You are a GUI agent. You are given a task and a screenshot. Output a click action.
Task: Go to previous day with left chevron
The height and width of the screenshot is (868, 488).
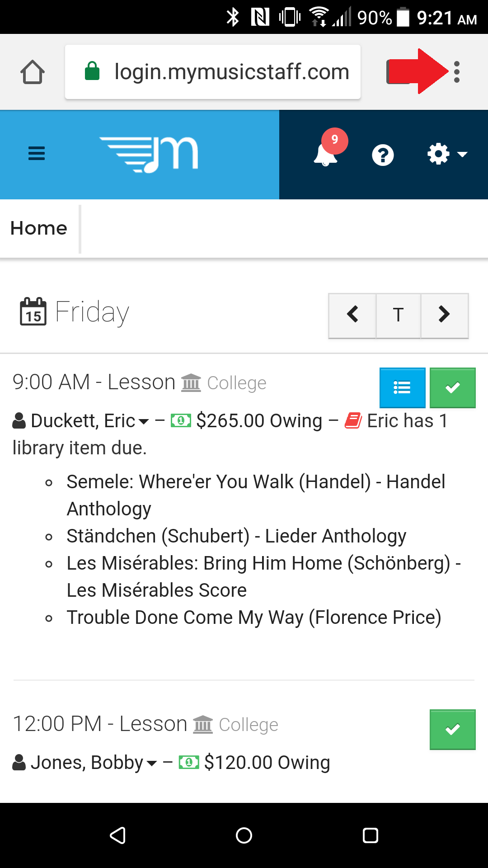coord(352,315)
